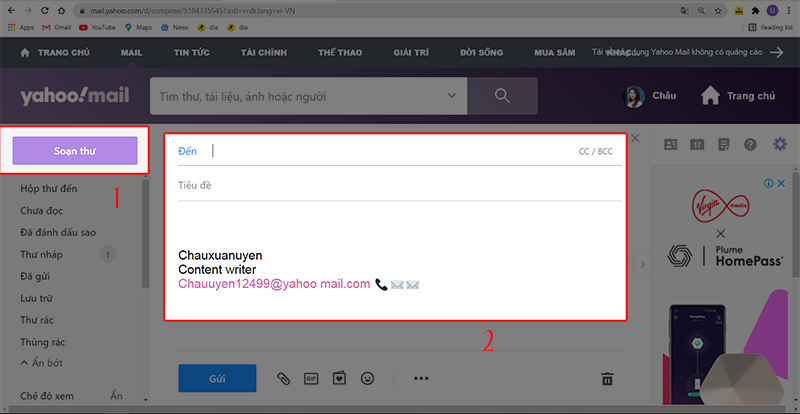Open Lưu trữ archive folder
800x414 pixels.
pyautogui.click(x=36, y=299)
